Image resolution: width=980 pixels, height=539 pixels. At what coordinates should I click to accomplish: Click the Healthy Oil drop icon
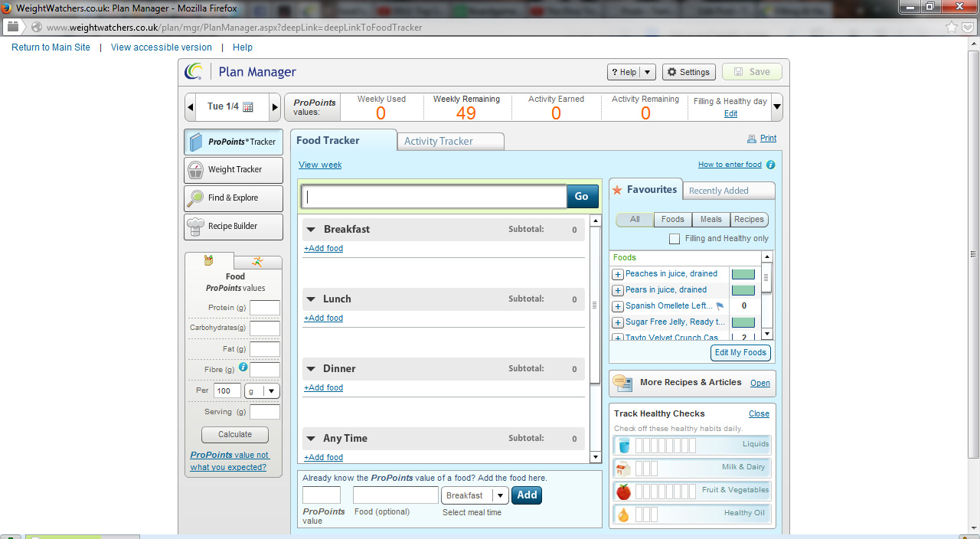(624, 514)
